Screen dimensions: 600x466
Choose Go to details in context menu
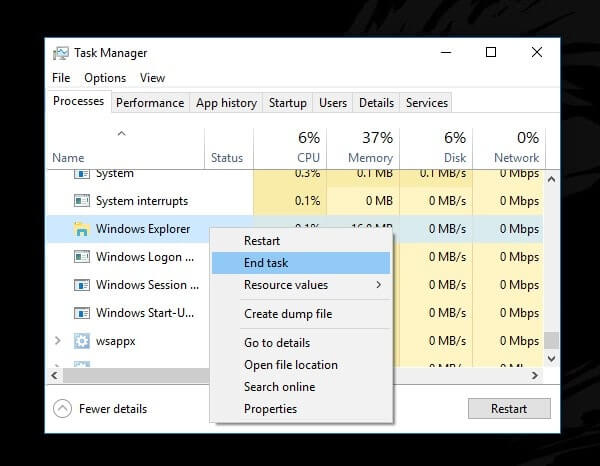tap(301, 342)
